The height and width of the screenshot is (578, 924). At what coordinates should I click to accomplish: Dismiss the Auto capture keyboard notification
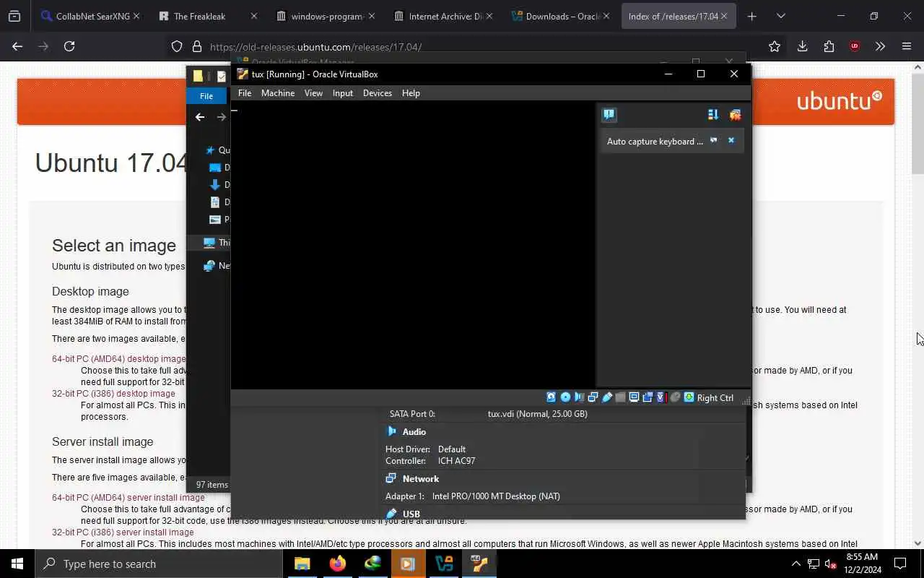[x=731, y=141]
